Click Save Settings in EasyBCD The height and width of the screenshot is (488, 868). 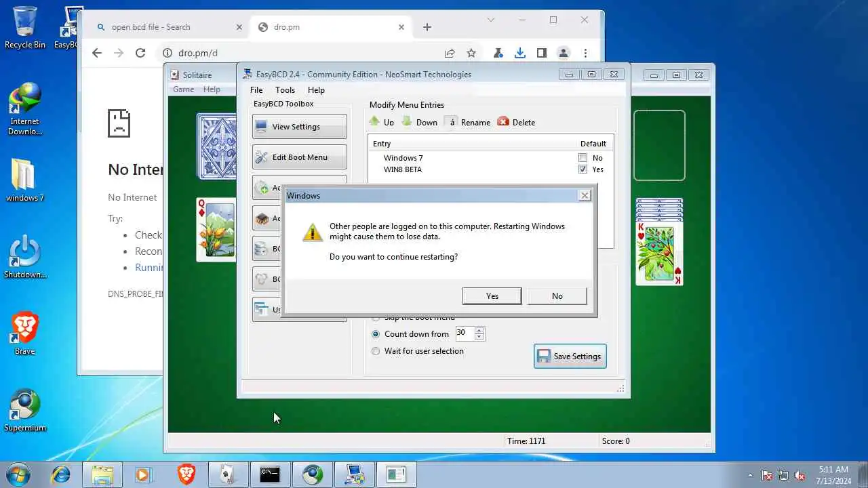[570, 357]
